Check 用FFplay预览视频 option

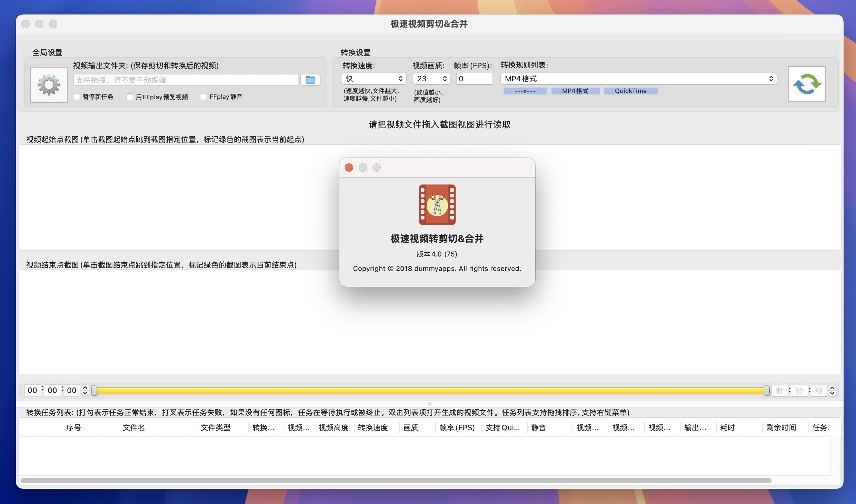pos(130,97)
